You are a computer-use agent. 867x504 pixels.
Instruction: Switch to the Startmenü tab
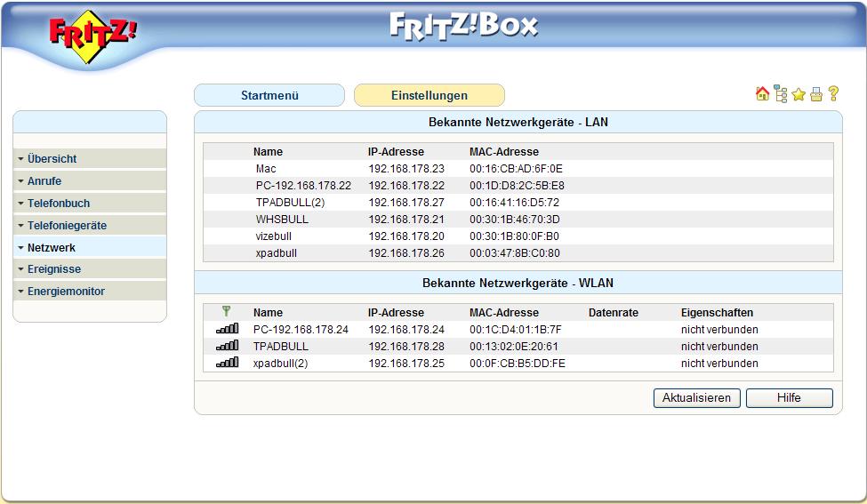click(269, 95)
